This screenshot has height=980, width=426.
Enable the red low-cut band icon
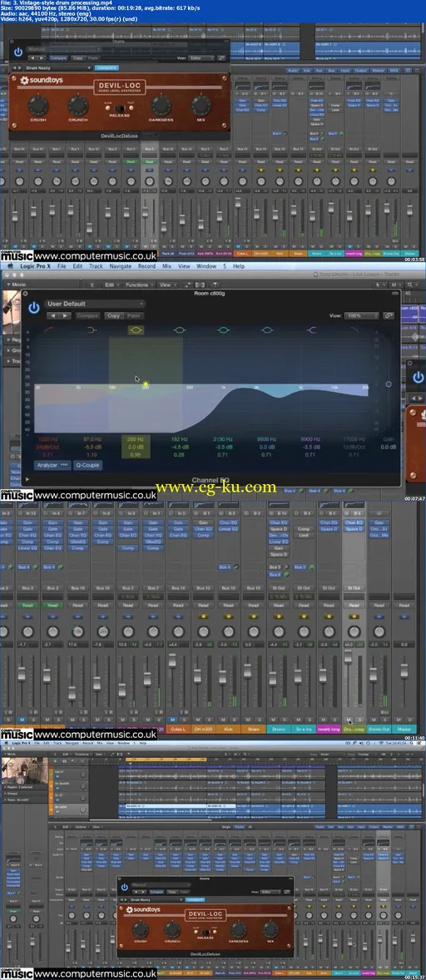coord(47,329)
